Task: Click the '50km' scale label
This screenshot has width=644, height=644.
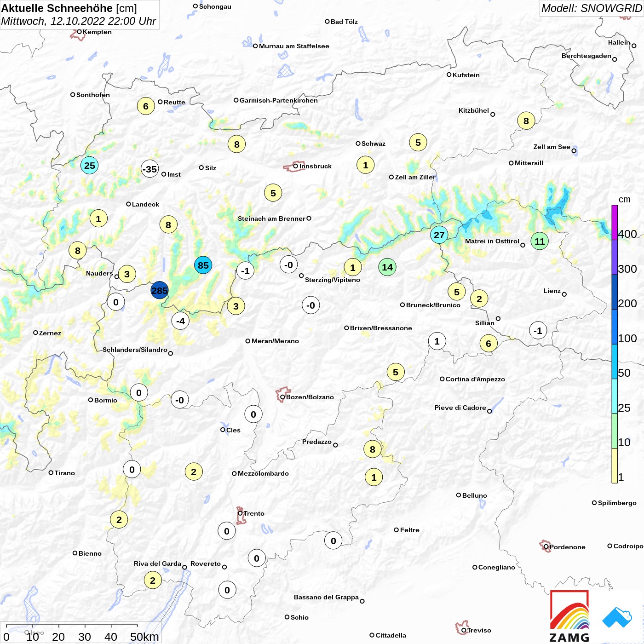Action: [x=144, y=637]
